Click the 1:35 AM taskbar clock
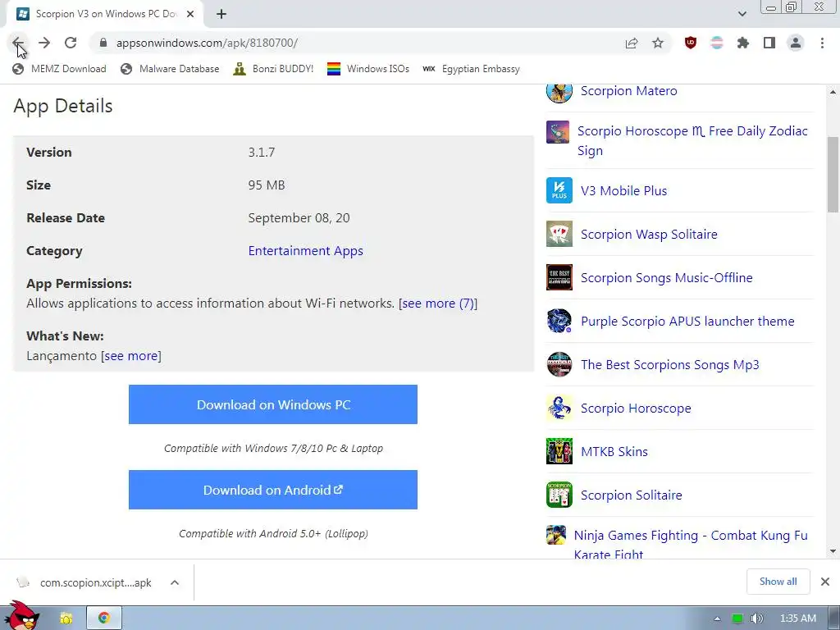Image resolution: width=840 pixels, height=630 pixels. pyautogui.click(x=797, y=619)
